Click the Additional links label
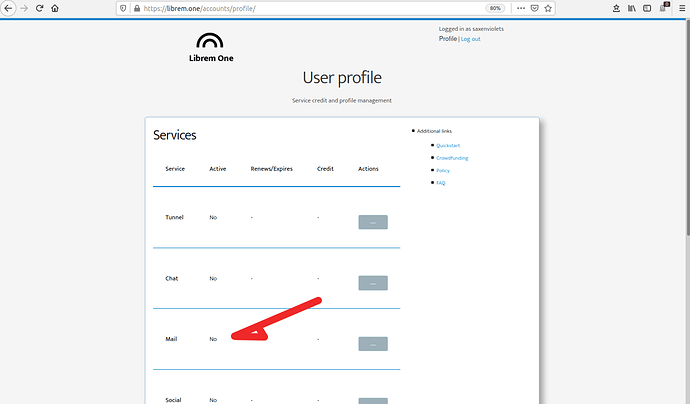This screenshot has height=404, width=690. 434,131
